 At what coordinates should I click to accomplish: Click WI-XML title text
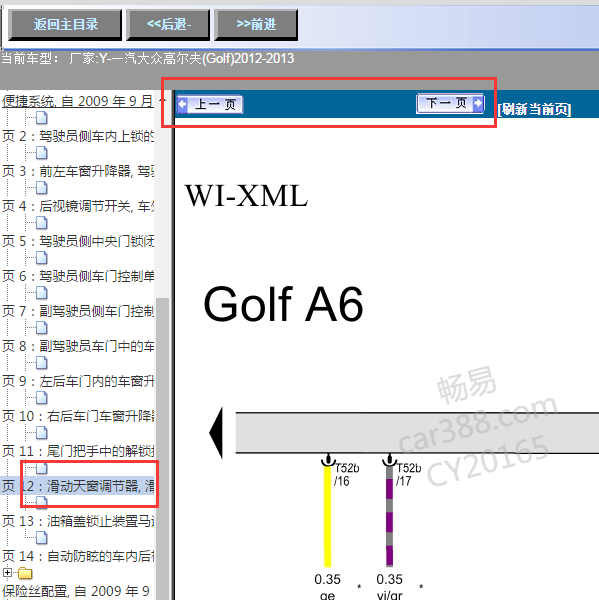246,196
